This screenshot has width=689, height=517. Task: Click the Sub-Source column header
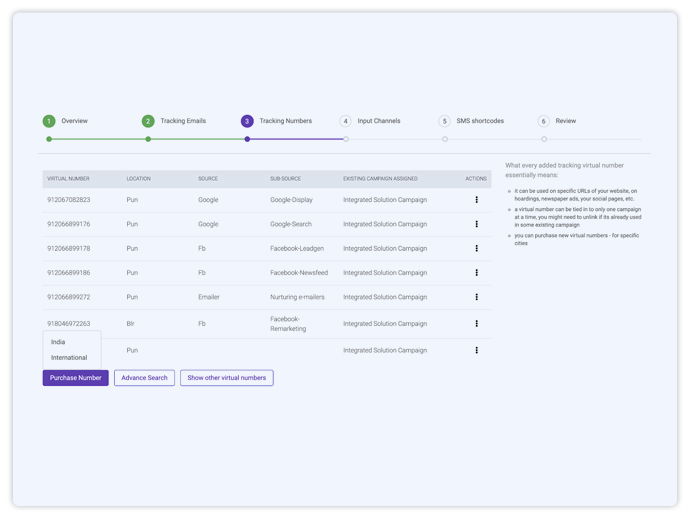[x=286, y=179]
